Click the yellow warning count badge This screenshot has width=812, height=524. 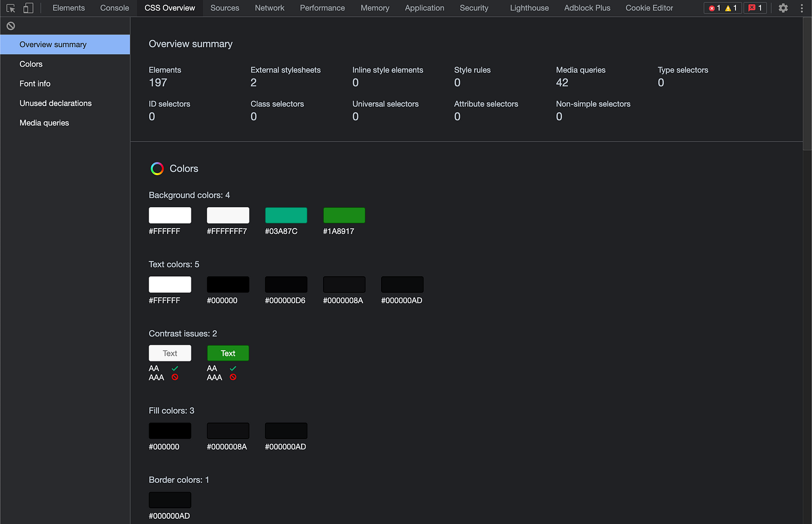click(x=732, y=8)
